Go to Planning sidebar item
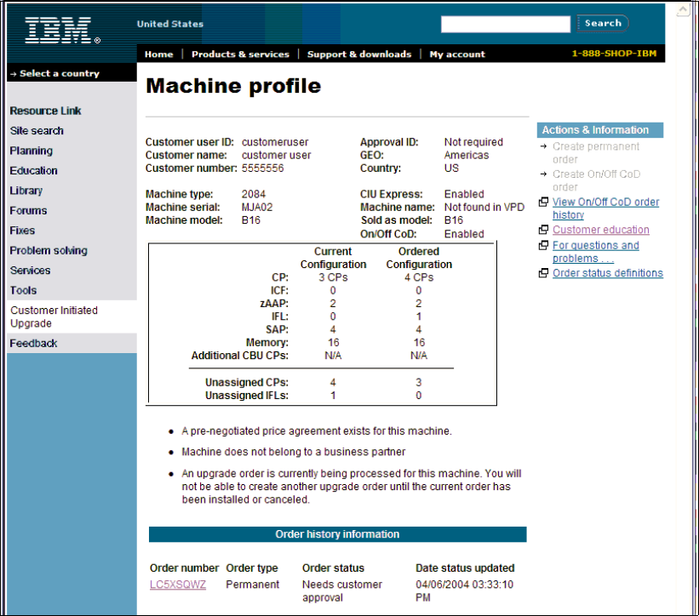Viewport: 699px width, 616px height. pos(32,151)
